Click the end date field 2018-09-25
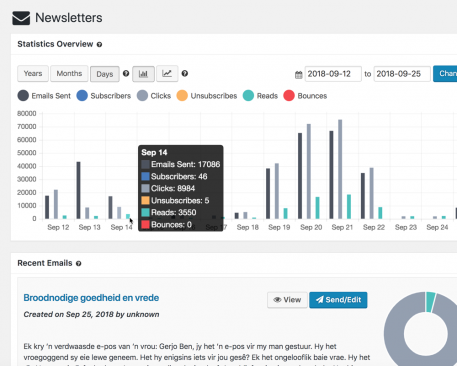The height and width of the screenshot is (366, 458). pos(402,74)
